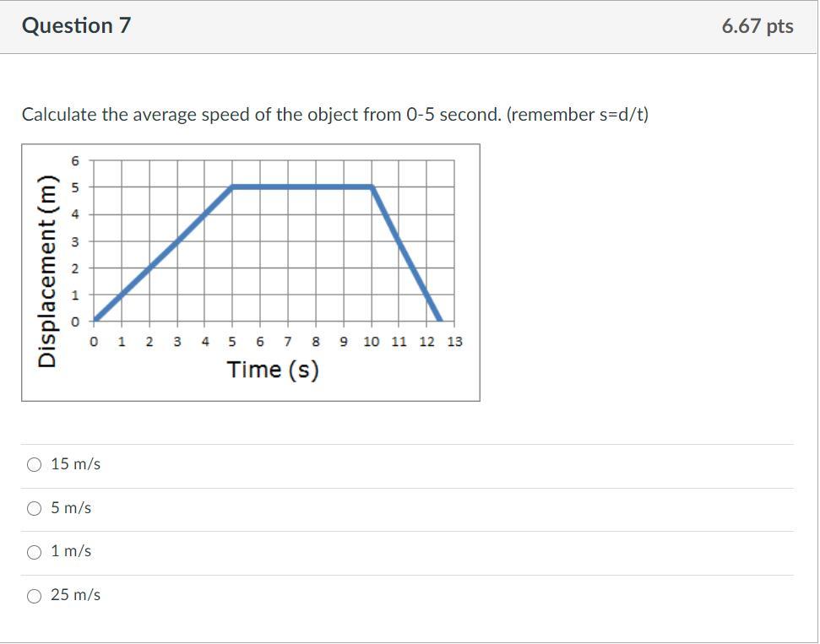Click the 6.67 pts score text
The image size is (820, 644).
[758, 26]
